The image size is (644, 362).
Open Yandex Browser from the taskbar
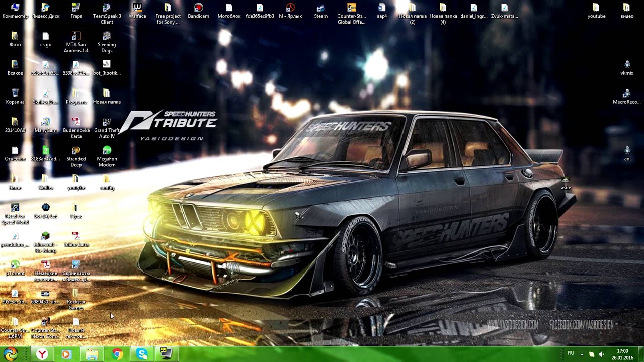(43, 354)
